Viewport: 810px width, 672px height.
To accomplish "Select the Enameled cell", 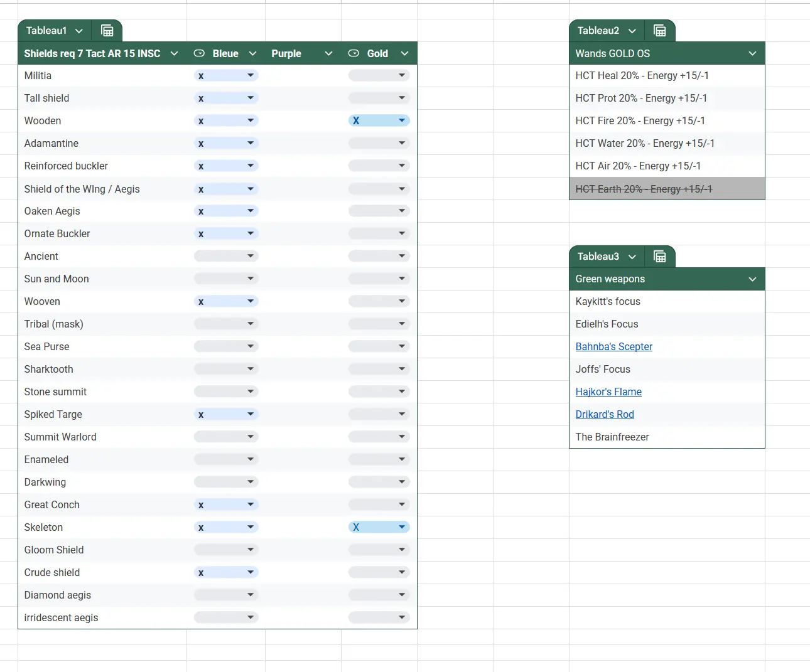I will coord(102,459).
